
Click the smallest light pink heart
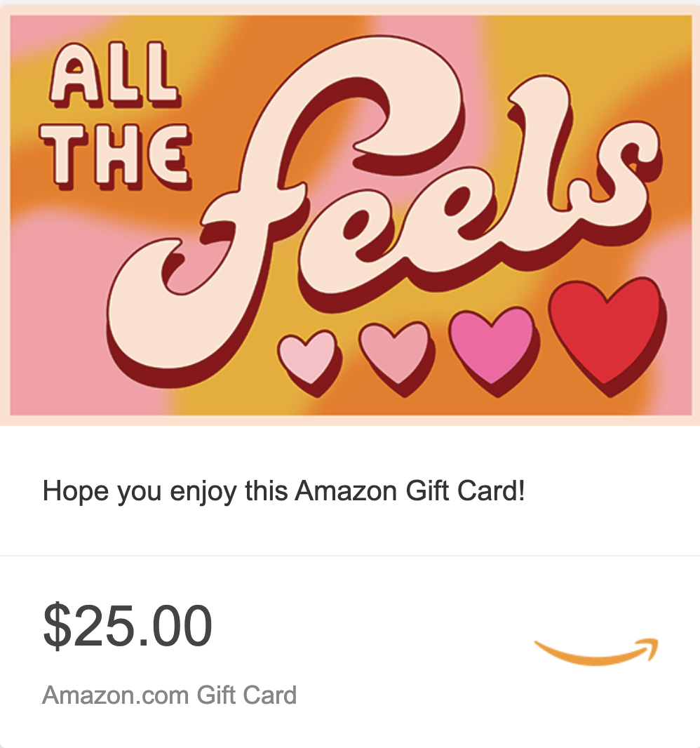click(308, 360)
